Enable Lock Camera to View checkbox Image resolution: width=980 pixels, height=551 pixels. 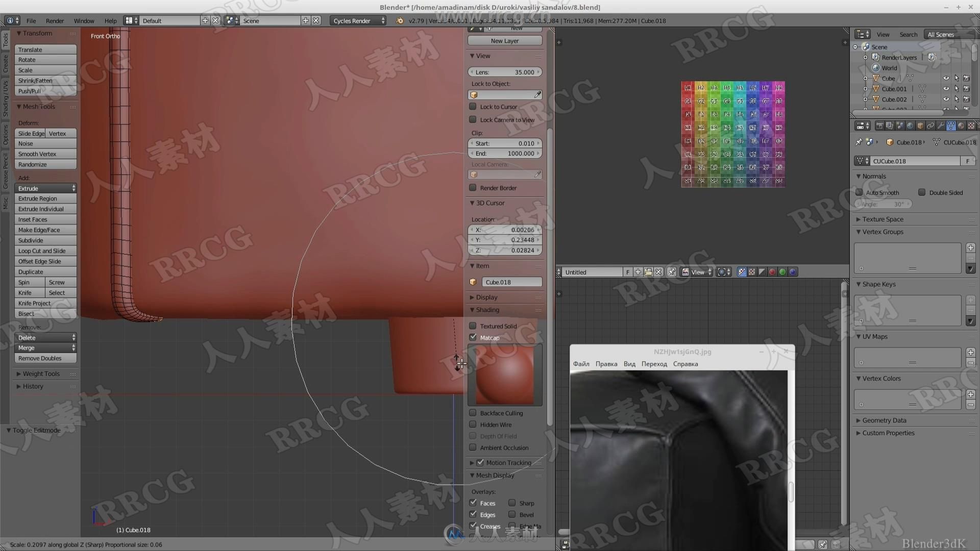coord(473,120)
